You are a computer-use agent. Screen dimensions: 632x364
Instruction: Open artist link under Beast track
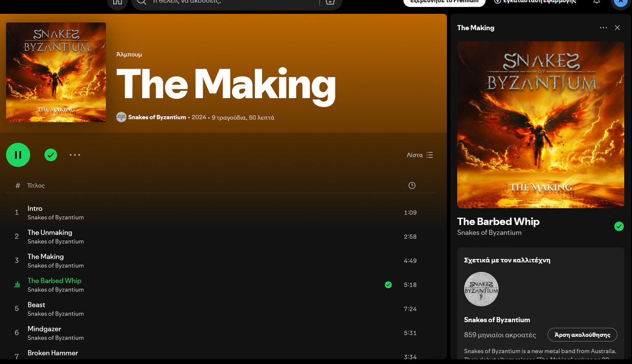[56, 314]
